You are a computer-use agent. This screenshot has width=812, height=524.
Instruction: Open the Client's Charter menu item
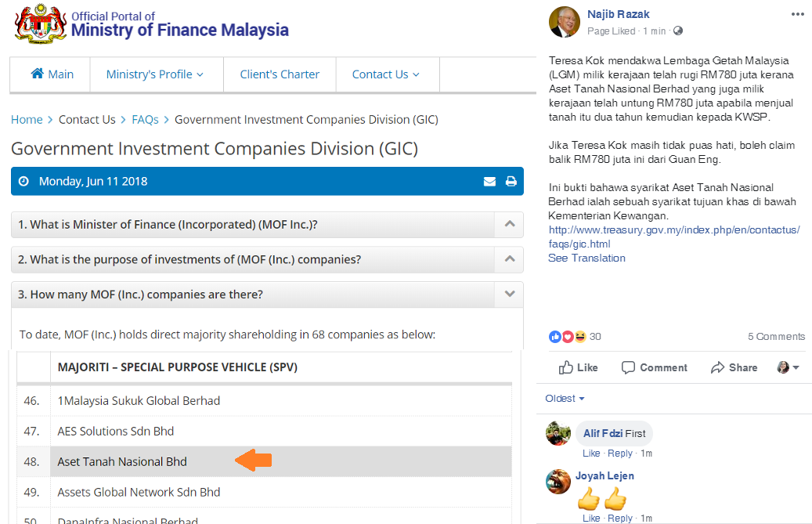coord(280,74)
